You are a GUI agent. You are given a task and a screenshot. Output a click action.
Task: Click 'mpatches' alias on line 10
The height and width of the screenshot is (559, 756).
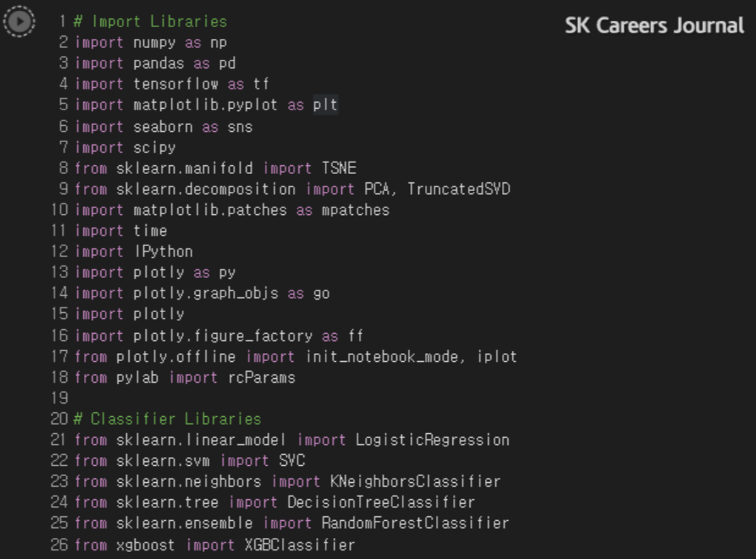[355, 210]
